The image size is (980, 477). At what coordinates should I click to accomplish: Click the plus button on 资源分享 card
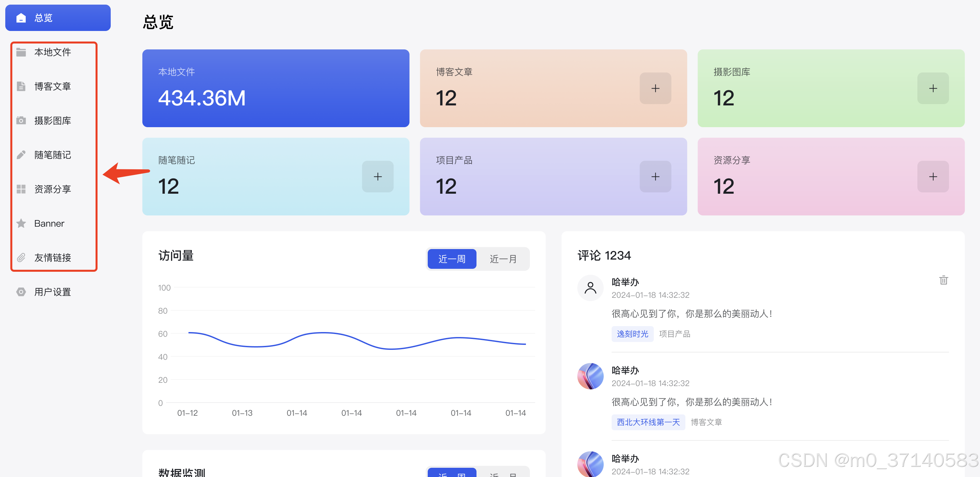tap(933, 177)
